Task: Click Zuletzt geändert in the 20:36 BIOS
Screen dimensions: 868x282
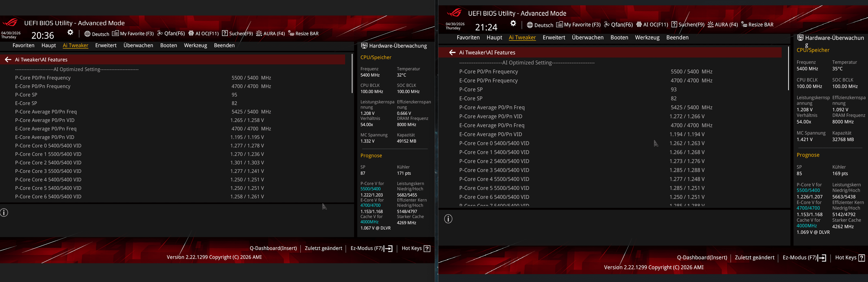Action: [x=324, y=248]
